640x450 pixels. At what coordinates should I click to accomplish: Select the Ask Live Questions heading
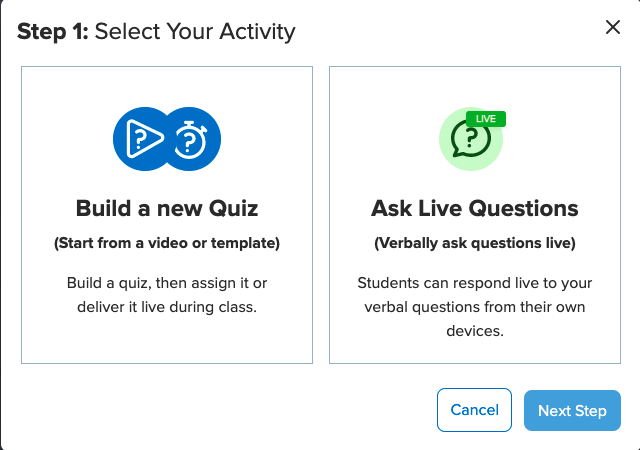pyautogui.click(x=475, y=208)
